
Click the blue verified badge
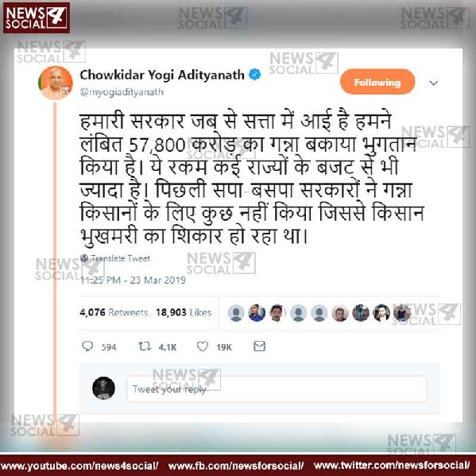(255, 75)
